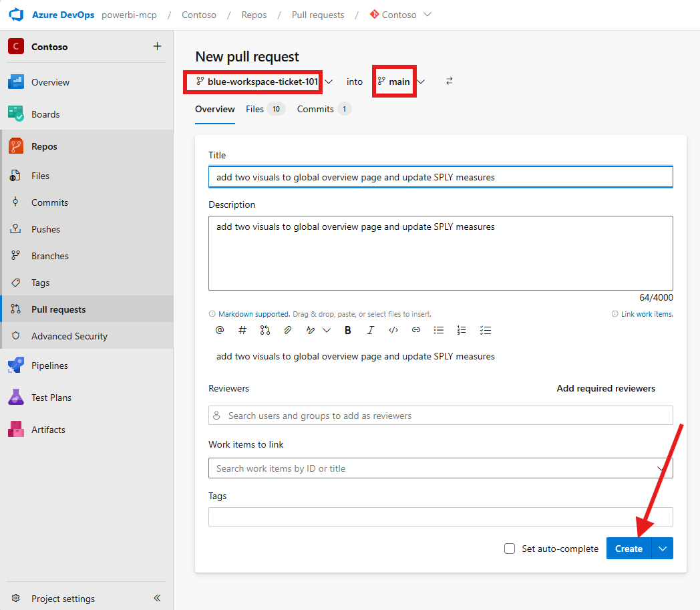Image resolution: width=700 pixels, height=610 pixels.
Task: Click the Create button
Action: point(629,549)
